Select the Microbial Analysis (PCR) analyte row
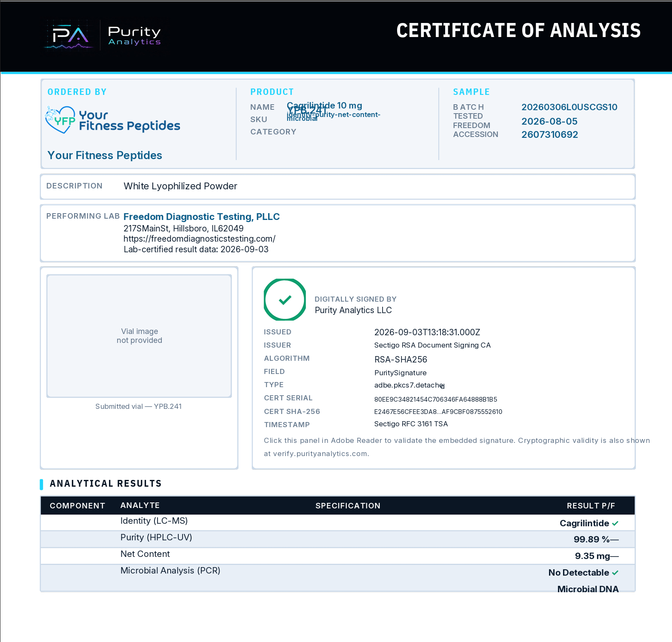672x642 pixels. click(x=337, y=578)
